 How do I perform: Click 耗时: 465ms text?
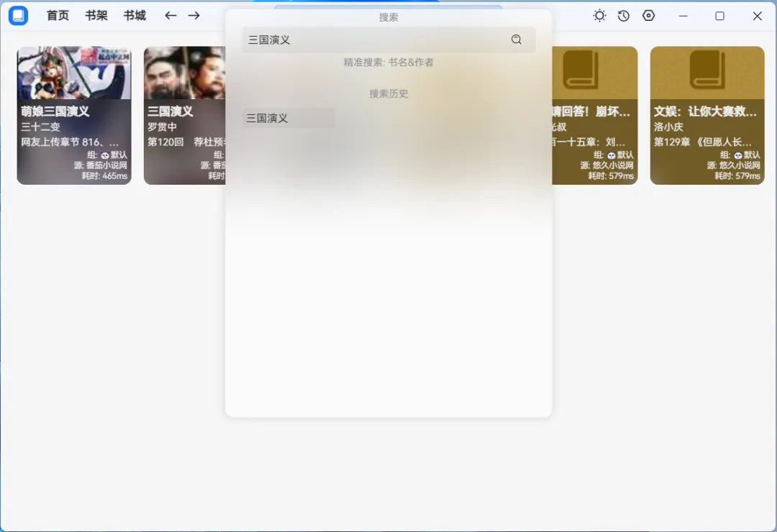pyautogui.click(x=104, y=176)
